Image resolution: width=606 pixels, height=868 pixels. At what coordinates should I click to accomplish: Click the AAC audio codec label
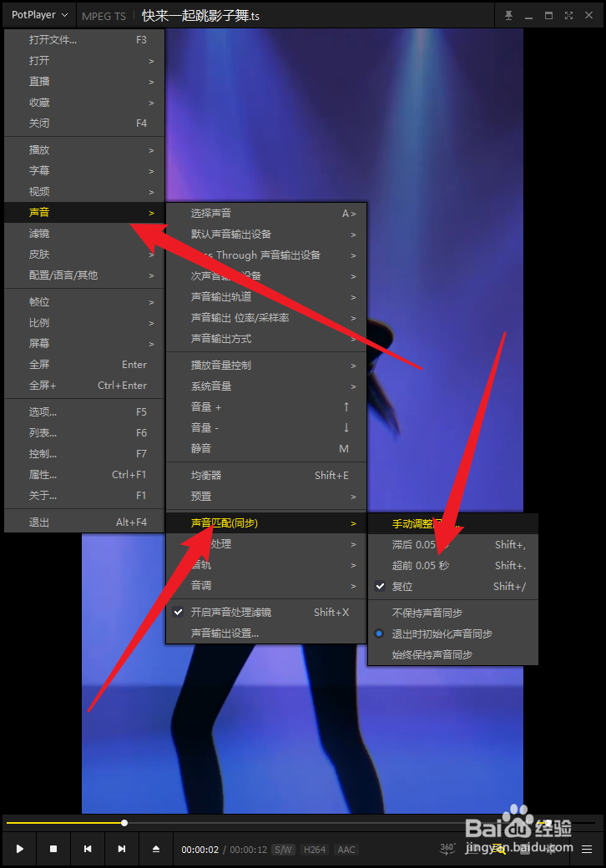tap(346, 849)
